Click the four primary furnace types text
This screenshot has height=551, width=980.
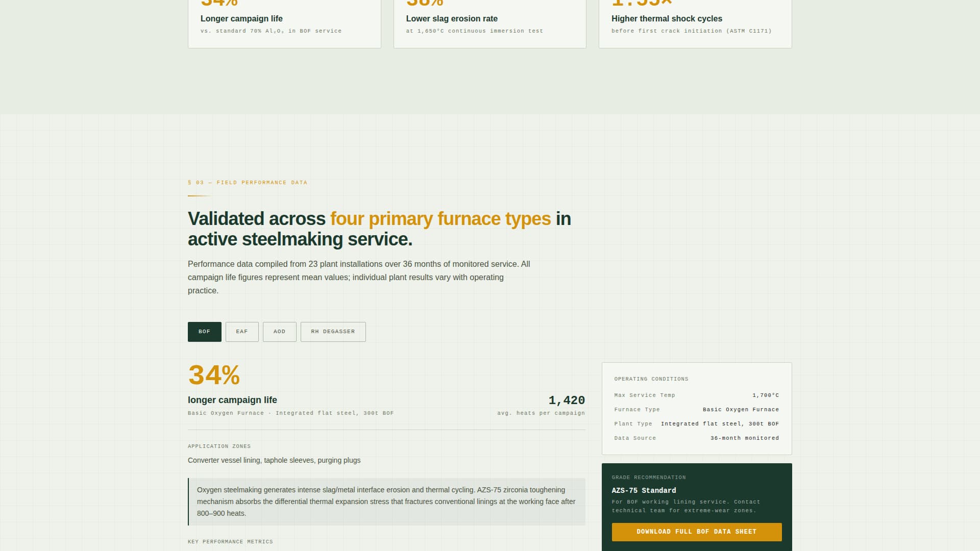click(x=440, y=218)
